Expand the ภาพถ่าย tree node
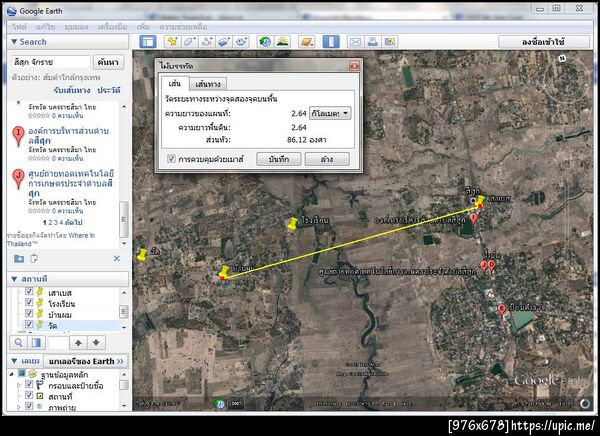600x436 pixels. pos(19,407)
